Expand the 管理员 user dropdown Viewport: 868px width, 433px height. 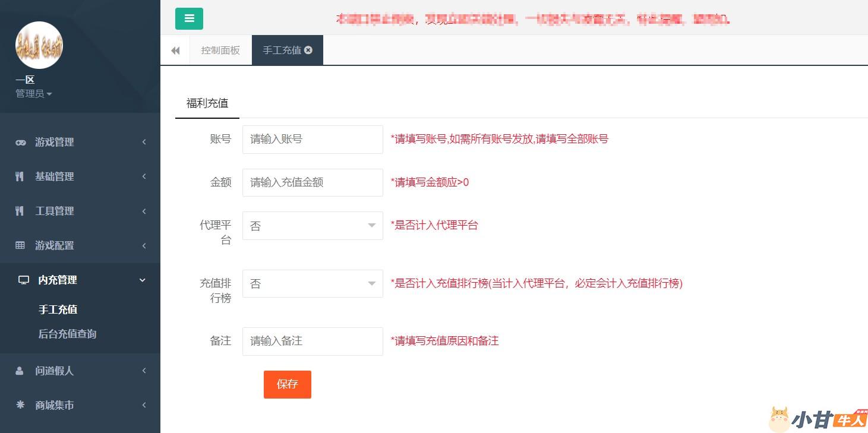[34, 94]
